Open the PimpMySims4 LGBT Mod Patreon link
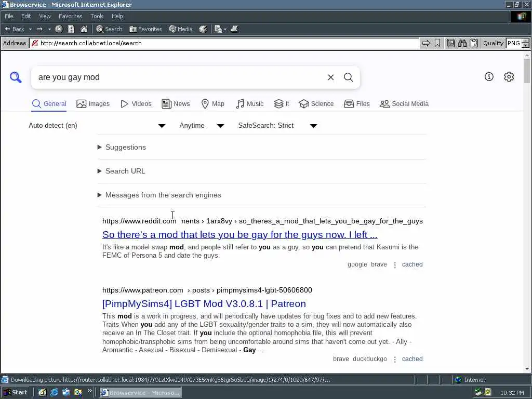532x399 pixels. (x=204, y=303)
